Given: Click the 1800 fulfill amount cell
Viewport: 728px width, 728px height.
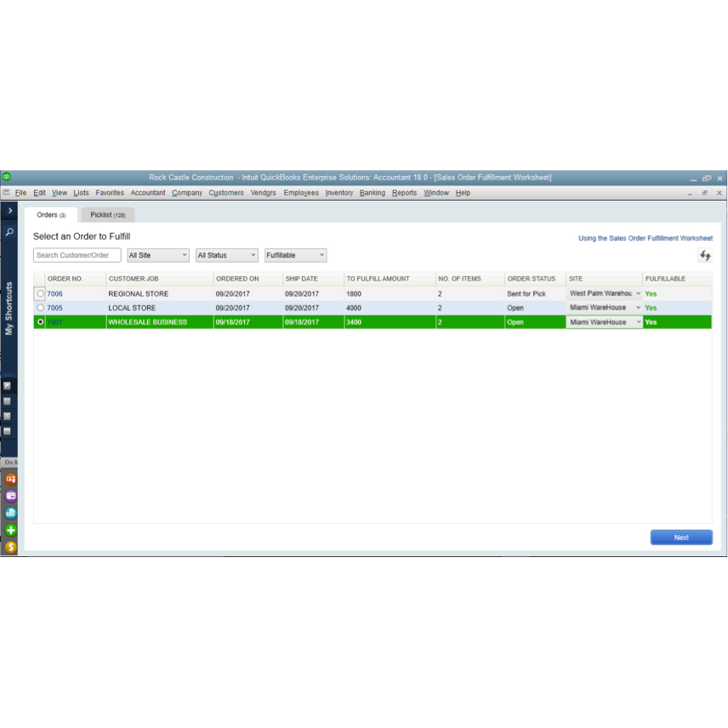Looking at the screenshot, I should point(390,293).
